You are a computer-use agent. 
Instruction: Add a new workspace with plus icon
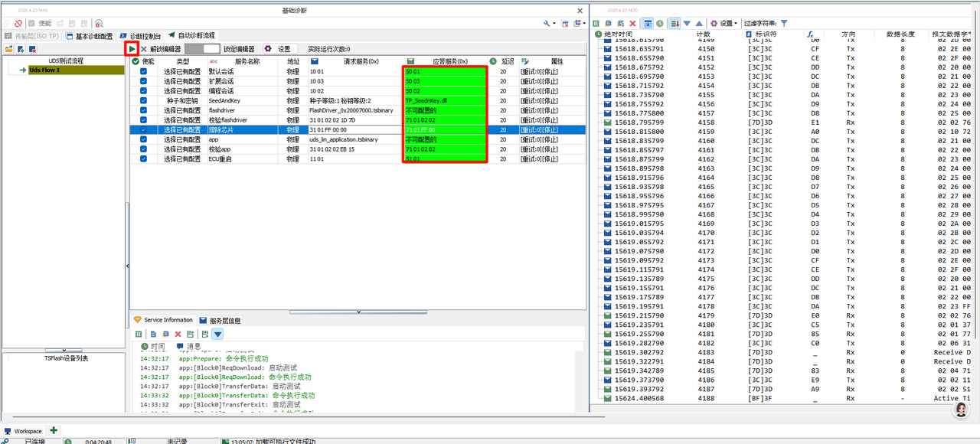click(x=54, y=431)
